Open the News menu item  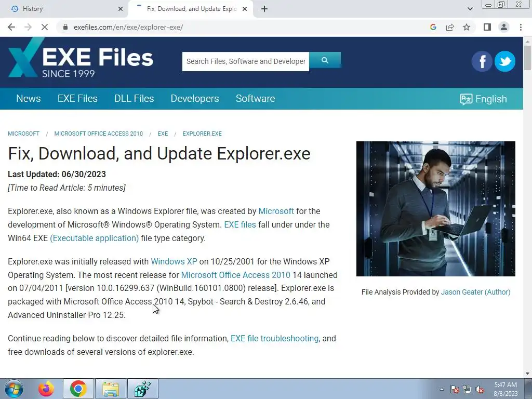[29, 98]
